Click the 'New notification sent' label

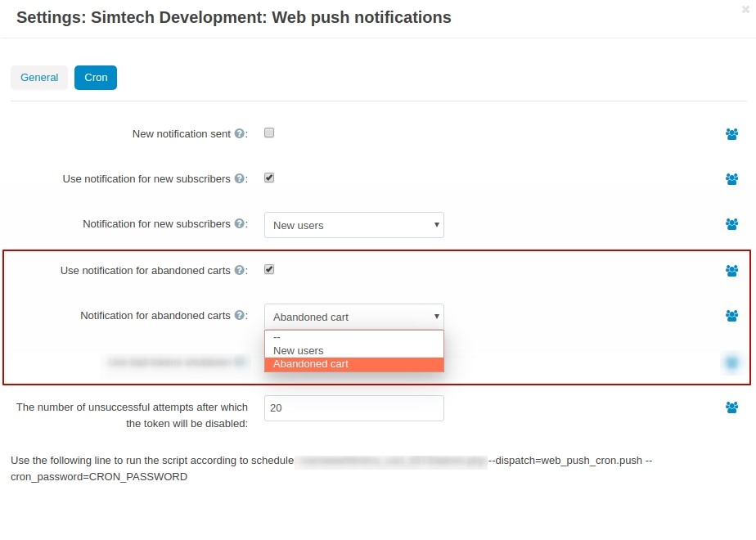182,134
